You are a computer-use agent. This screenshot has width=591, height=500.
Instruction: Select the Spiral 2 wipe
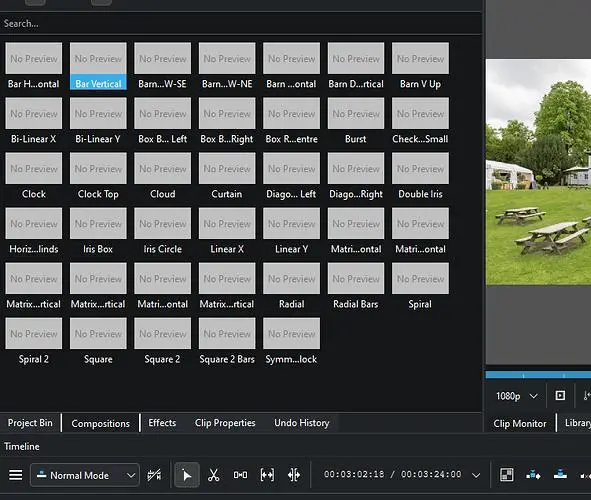pyautogui.click(x=34, y=341)
